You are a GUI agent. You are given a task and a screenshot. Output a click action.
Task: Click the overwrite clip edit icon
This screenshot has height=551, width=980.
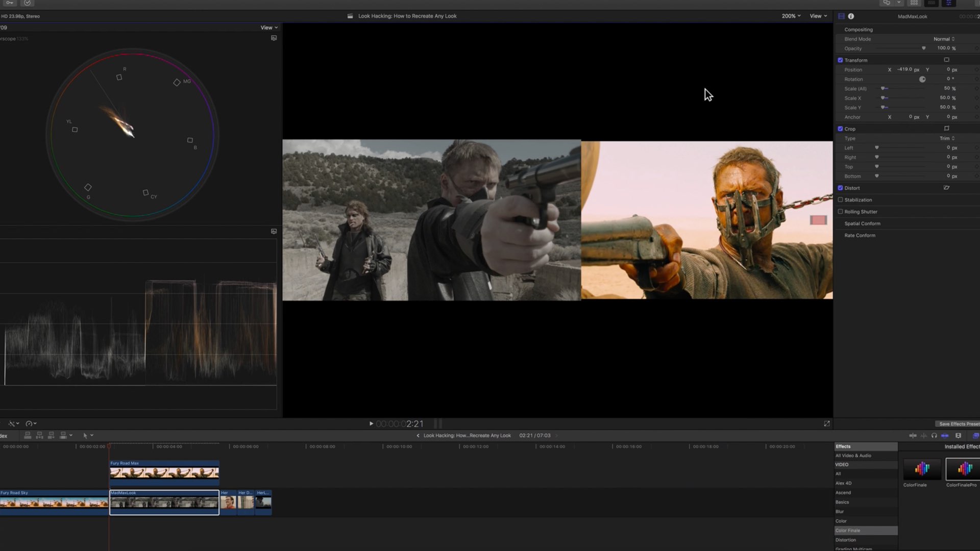(x=63, y=435)
